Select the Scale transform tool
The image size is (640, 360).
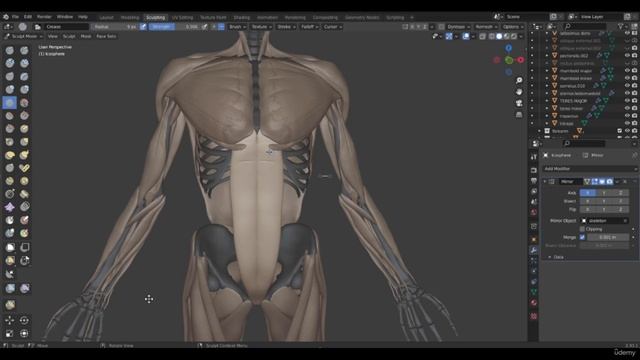(x=10, y=333)
